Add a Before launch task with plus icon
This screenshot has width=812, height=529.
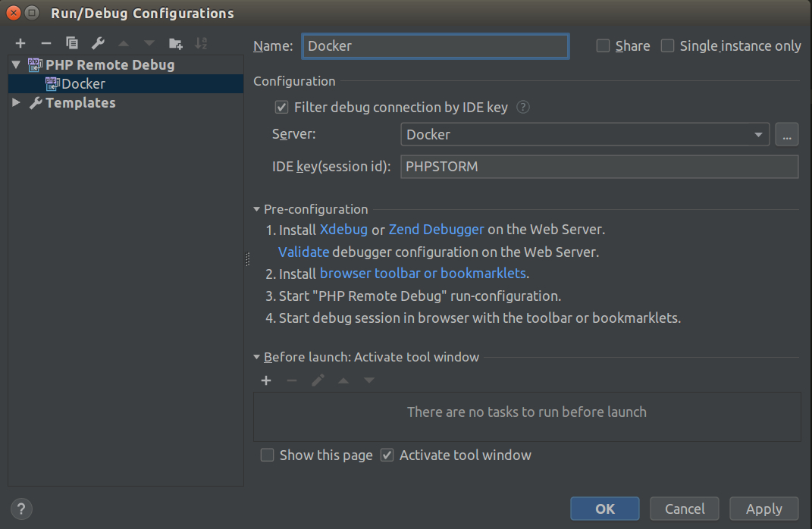tap(266, 380)
